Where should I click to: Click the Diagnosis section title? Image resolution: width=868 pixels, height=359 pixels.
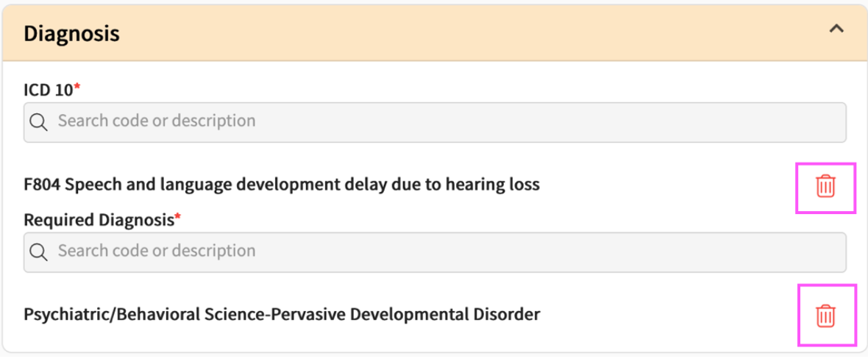pyautogui.click(x=71, y=34)
